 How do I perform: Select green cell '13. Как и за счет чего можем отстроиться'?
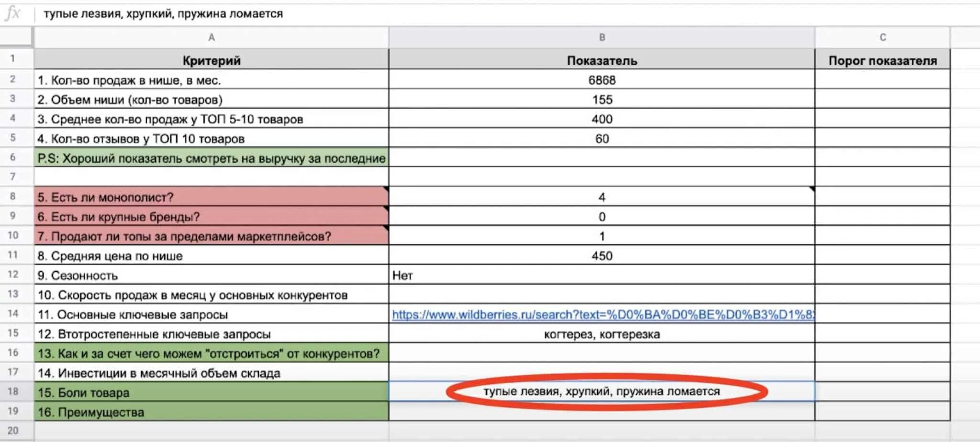[211, 354]
